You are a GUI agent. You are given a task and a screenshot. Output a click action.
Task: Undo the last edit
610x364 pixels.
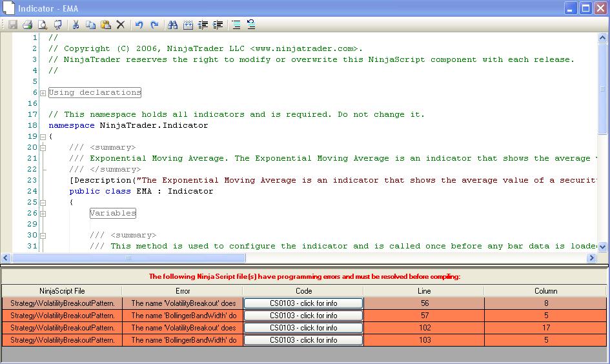coord(139,25)
